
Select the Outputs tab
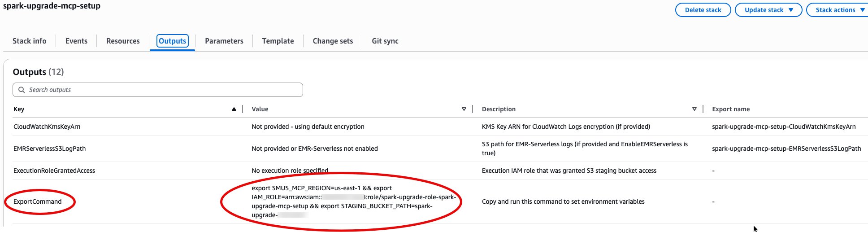172,41
